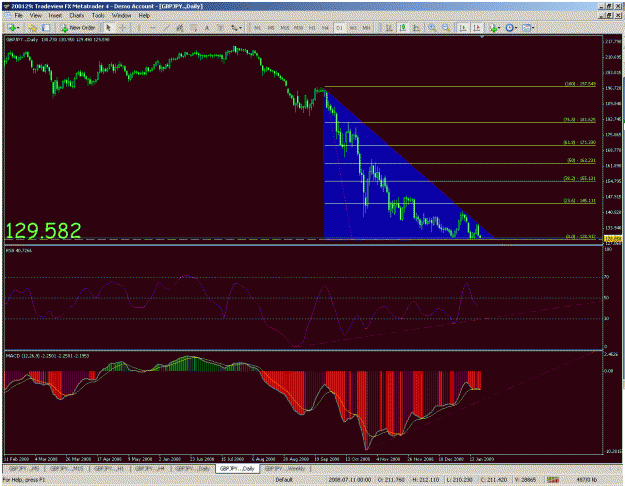Switch to M1 timeframe
Image resolution: width=625 pixels, height=486 pixels.
[x=257, y=28]
